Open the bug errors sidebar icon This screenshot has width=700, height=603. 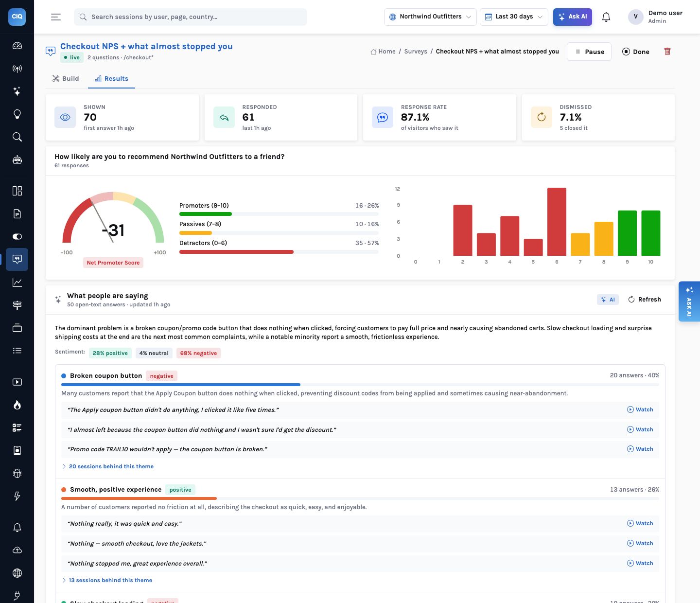(17, 474)
